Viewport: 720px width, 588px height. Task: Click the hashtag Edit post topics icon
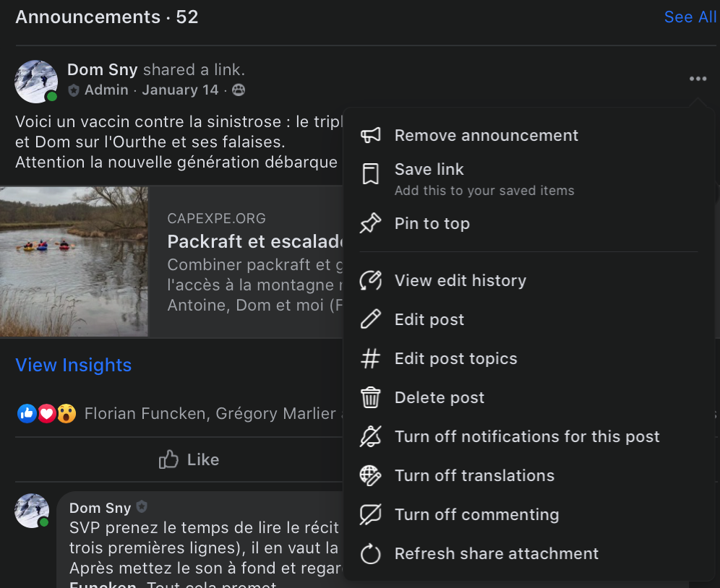pos(371,358)
